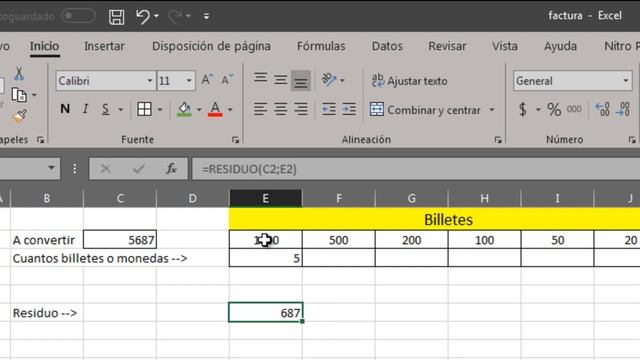640x360 pixels.
Task: Apply percent style icon
Action: click(554, 109)
